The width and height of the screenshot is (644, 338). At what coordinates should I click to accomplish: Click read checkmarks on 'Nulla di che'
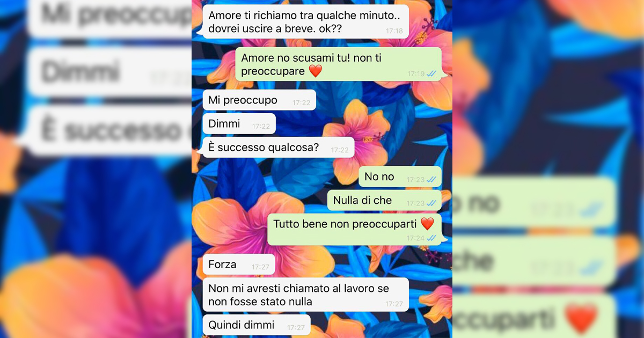pos(431,203)
